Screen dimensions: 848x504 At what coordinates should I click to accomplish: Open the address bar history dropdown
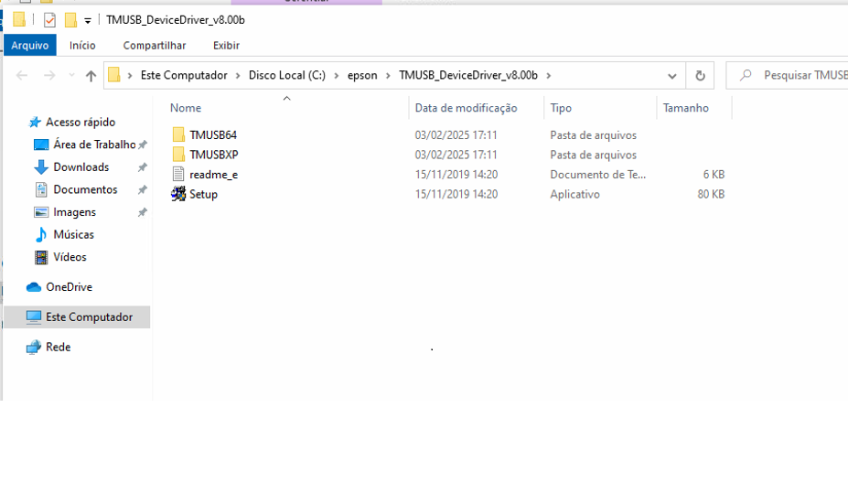[x=672, y=76]
